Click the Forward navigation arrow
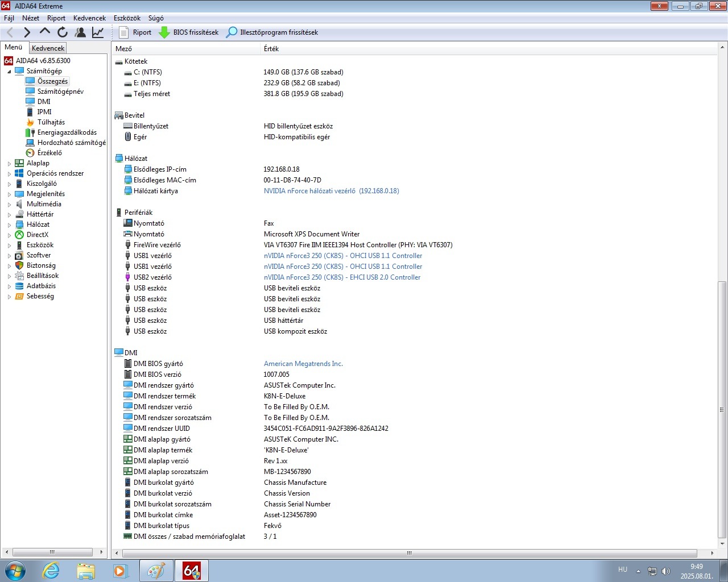 27,32
